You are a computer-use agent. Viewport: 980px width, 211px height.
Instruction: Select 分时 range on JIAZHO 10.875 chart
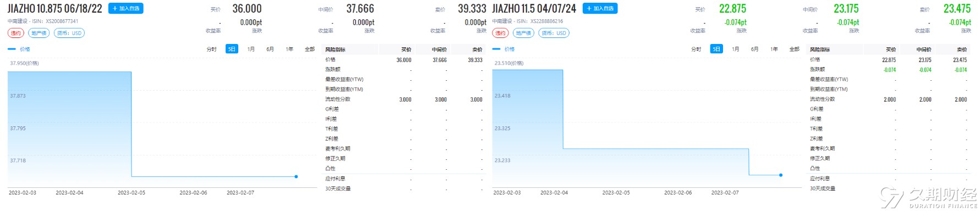click(x=211, y=49)
